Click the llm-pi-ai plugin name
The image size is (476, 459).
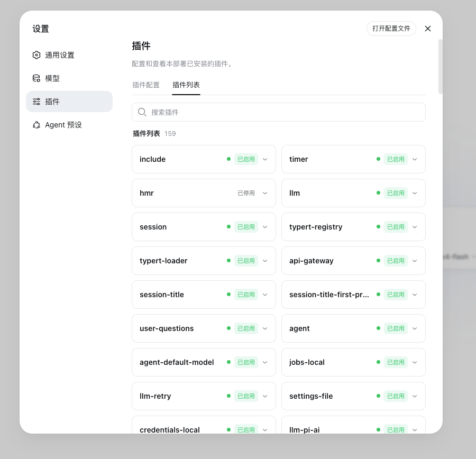[x=305, y=430]
